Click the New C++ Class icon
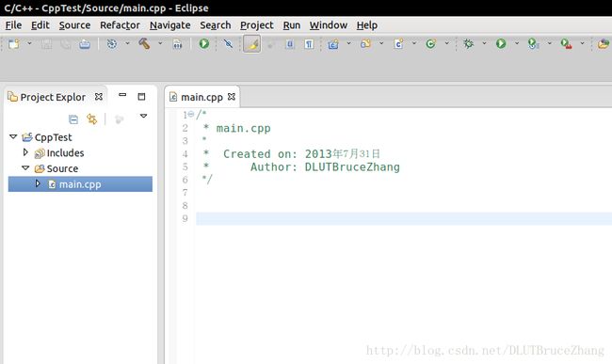612x364 pixels. [431, 43]
